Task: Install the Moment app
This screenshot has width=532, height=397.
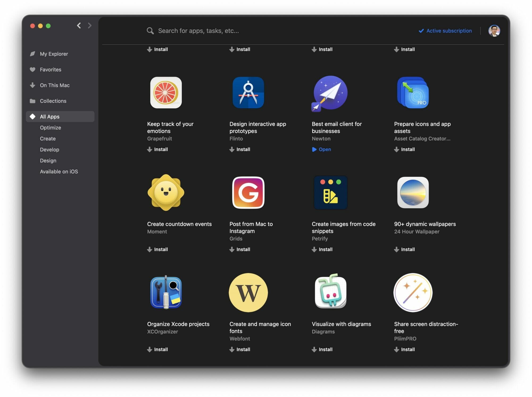Action: coord(157,250)
